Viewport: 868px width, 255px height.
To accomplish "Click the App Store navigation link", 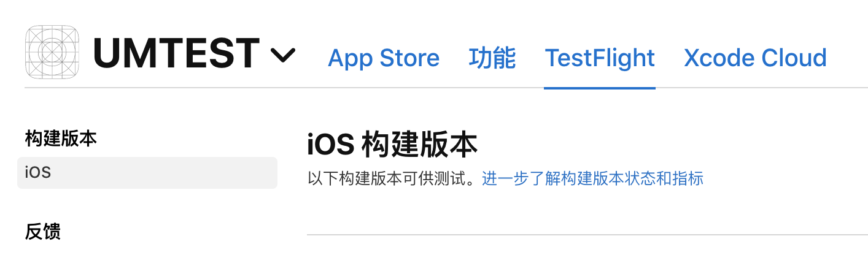I will [384, 58].
